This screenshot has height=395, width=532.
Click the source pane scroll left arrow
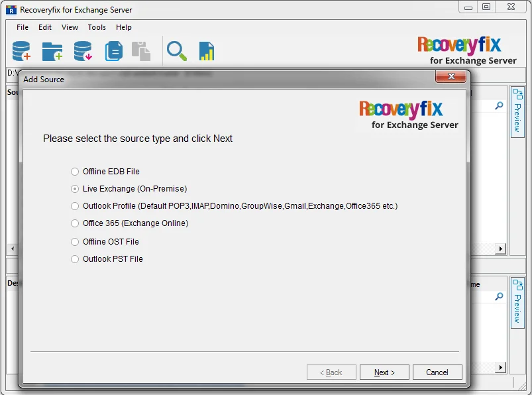13,249
